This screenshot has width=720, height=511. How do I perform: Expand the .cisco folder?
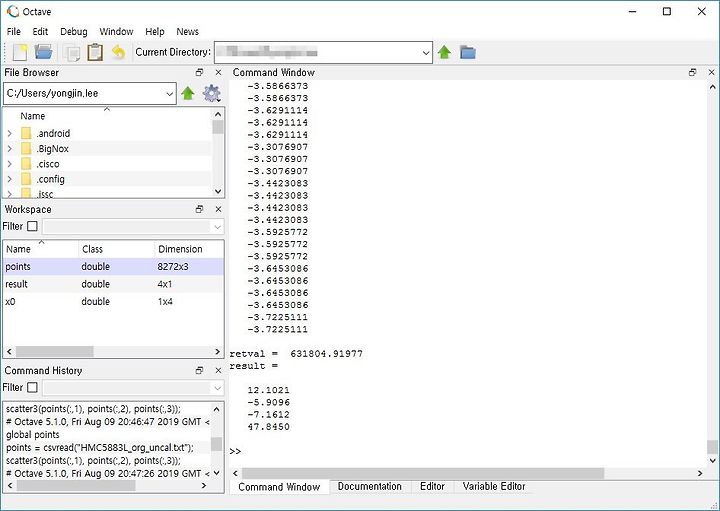click(10, 164)
